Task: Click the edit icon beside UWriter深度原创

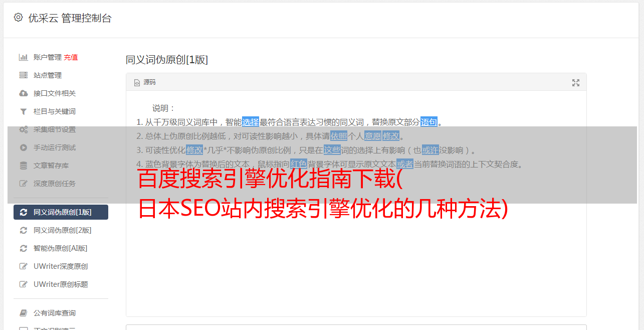Action: pyautogui.click(x=23, y=266)
